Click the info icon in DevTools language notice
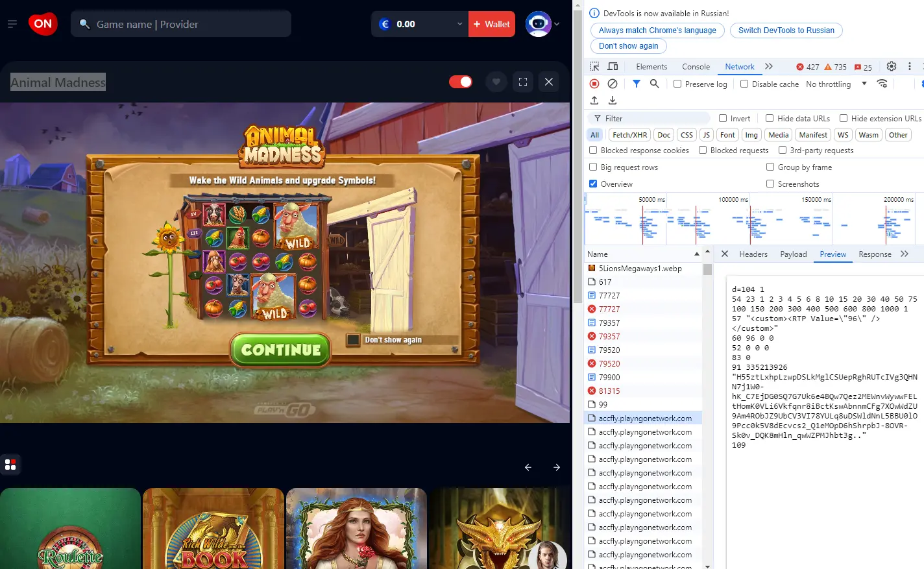The height and width of the screenshot is (569, 924). [x=594, y=13]
